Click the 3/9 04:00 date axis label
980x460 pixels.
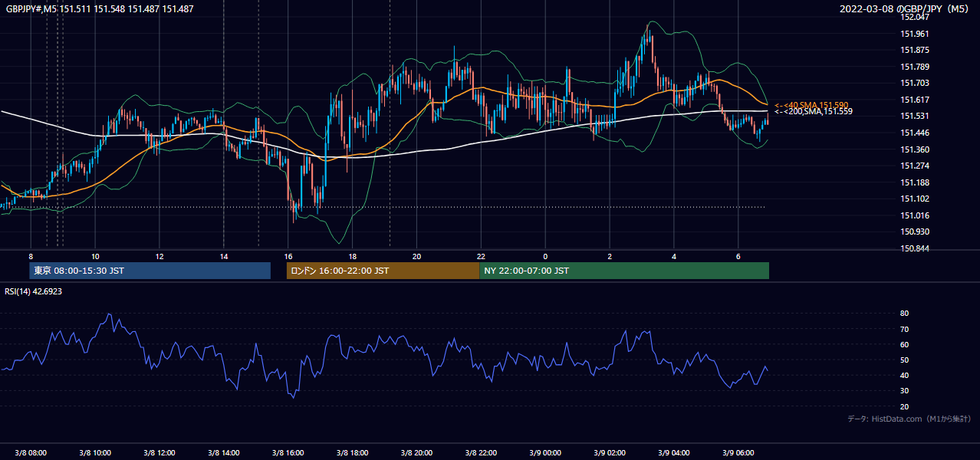pos(674,453)
